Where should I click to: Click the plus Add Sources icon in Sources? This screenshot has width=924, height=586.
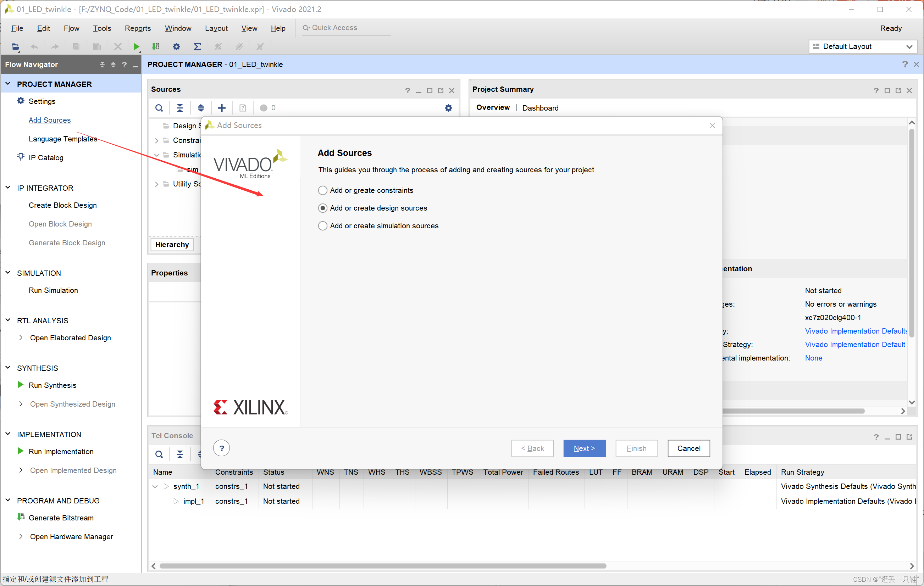coord(222,108)
